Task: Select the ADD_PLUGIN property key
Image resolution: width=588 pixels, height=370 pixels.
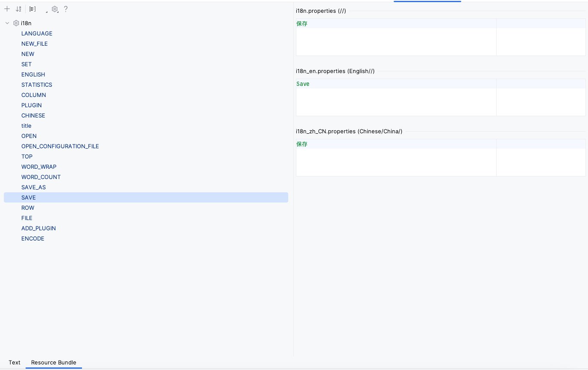Action: pos(38,228)
